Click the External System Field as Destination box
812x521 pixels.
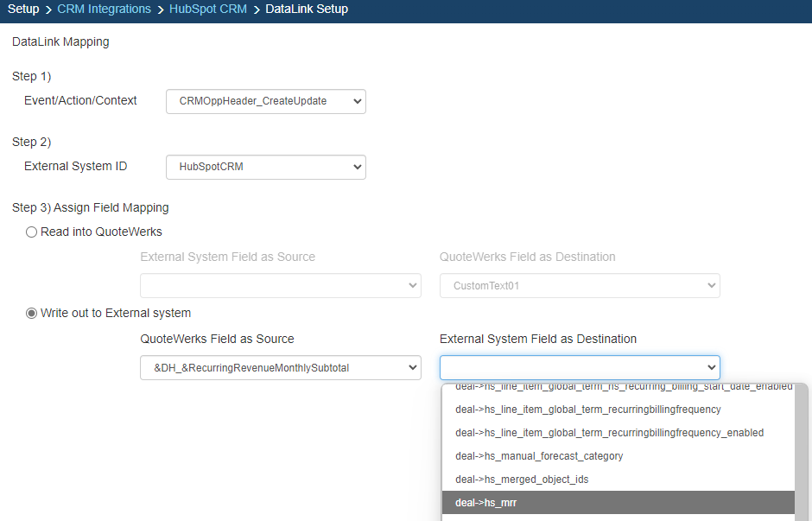pyautogui.click(x=579, y=367)
